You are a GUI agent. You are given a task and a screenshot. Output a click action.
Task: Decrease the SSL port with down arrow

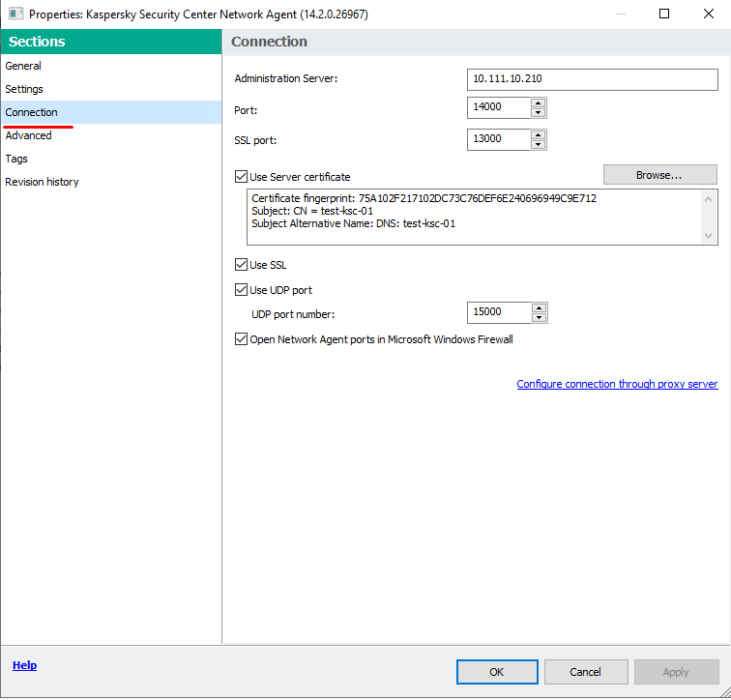539,145
